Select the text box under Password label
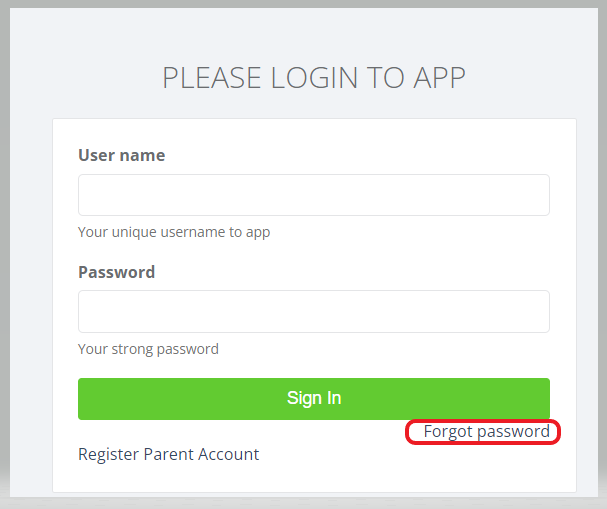Image resolution: width=607 pixels, height=509 pixels. (313, 311)
